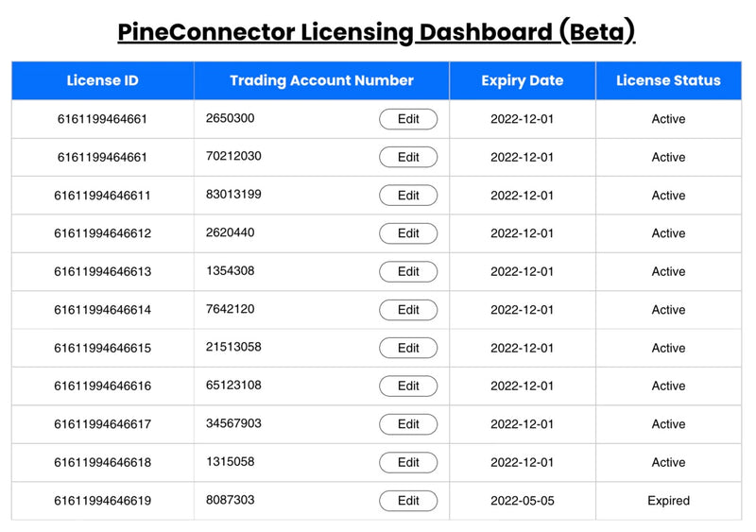Open Edit for account 21513058
This screenshot has height=532, width=756.
408,348
